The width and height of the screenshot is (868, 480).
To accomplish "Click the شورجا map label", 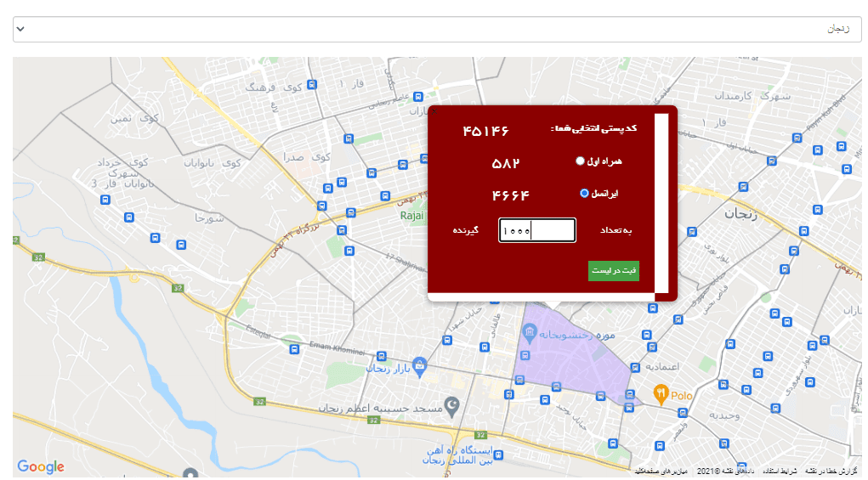I will (209, 218).
